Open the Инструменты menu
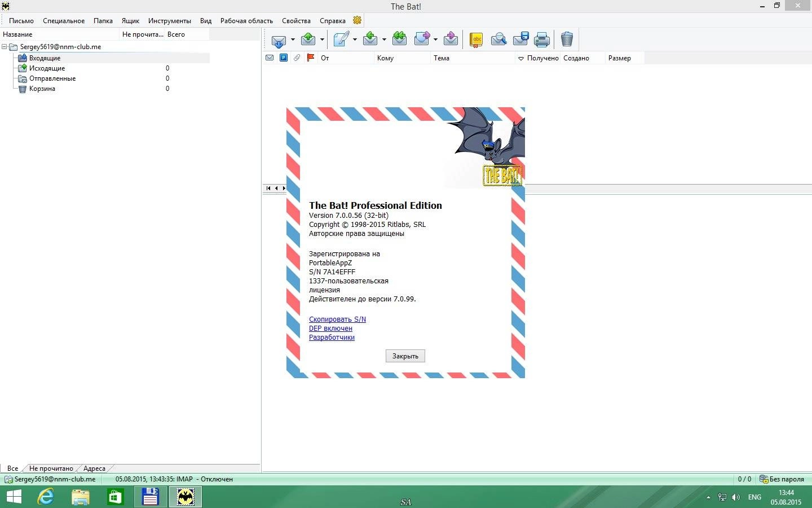Image resolution: width=812 pixels, height=508 pixels. click(170, 21)
